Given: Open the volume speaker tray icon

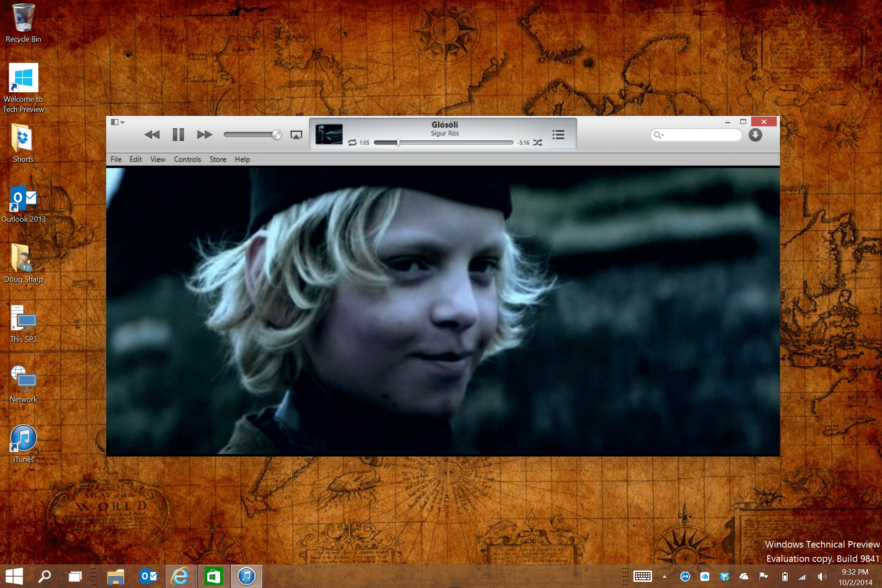Looking at the screenshot, I should [822, 577].
